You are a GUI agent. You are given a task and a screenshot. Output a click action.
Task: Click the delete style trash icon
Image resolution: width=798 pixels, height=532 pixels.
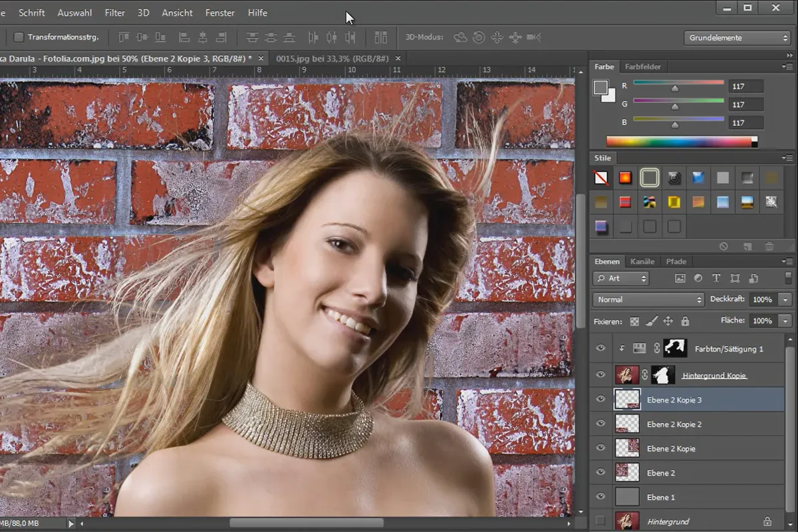pyautogui.click(x=769, y=246)
